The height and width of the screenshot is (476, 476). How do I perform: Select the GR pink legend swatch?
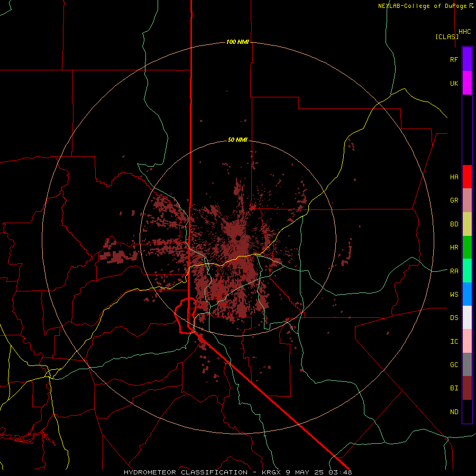pyautogui.click(x=467, y=200)
